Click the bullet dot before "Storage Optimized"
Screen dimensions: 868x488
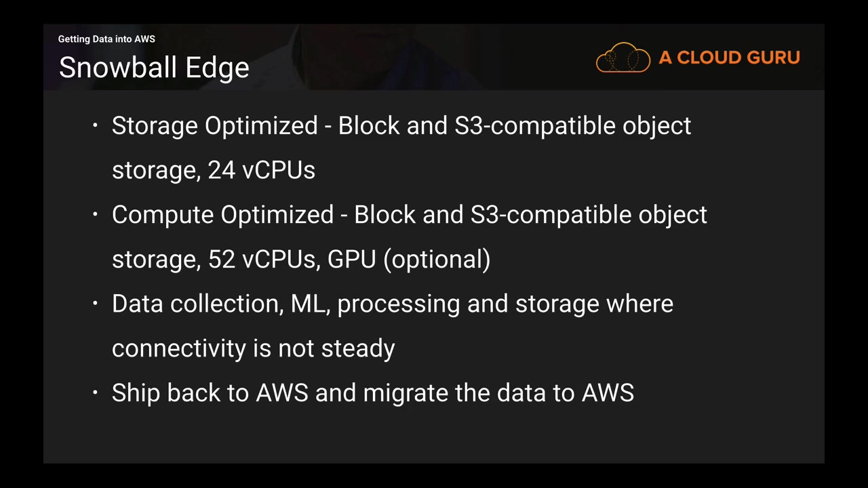(96, 125)
